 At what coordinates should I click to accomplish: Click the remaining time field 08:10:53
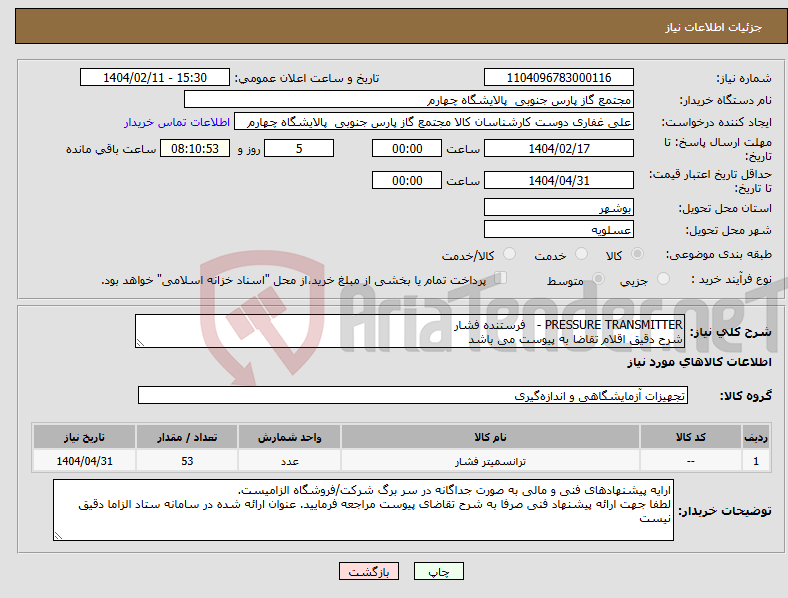195,149
